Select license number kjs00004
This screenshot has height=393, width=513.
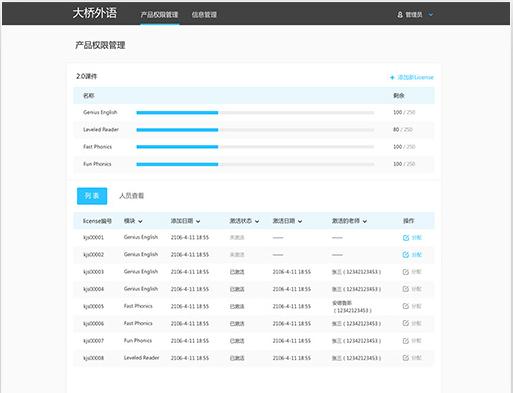click(x=94, y=289)
